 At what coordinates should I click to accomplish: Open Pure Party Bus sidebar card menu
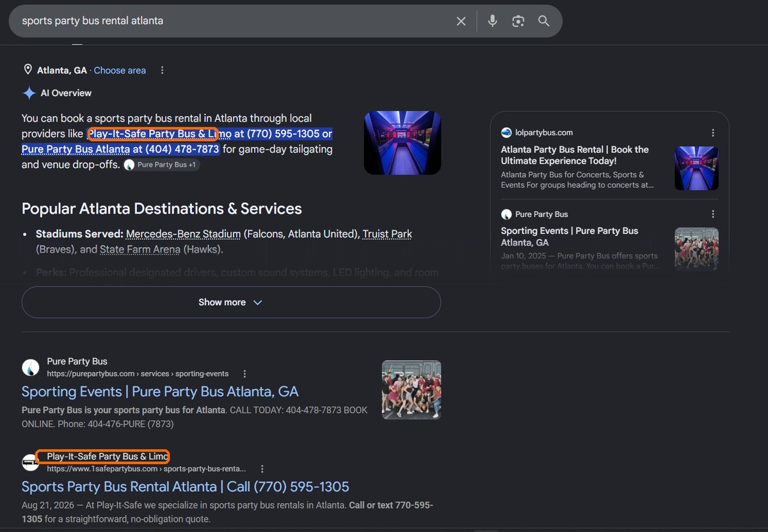point(713,214)
